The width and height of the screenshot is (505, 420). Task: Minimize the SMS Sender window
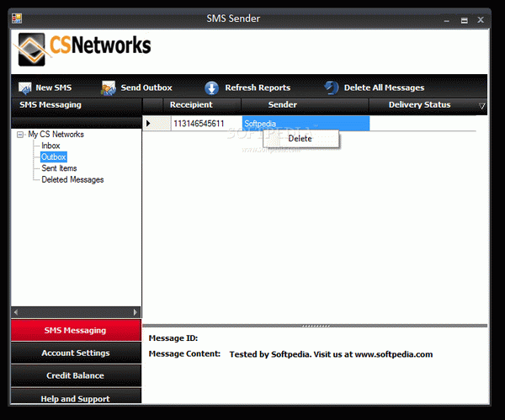tap(446, 20)
